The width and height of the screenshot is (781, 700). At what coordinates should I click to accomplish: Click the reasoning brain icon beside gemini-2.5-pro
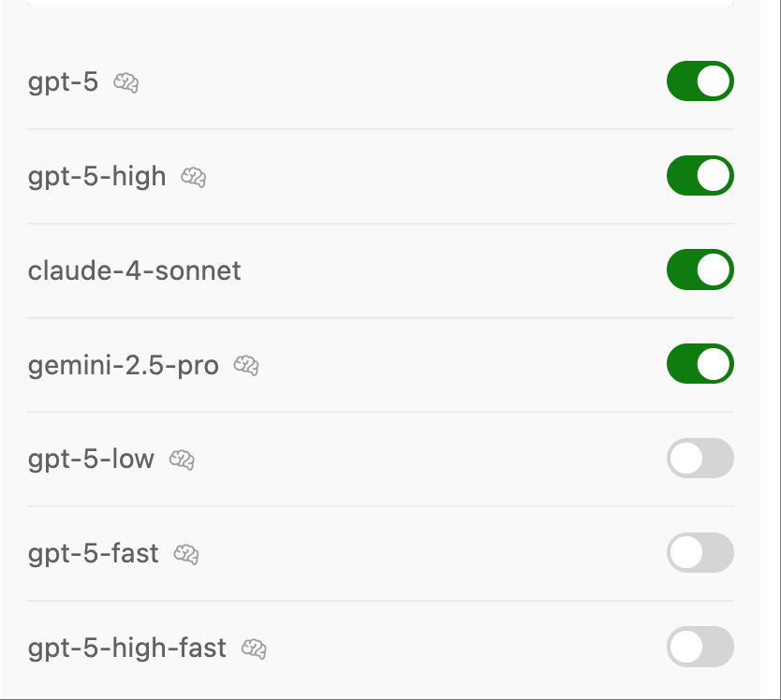[x=246, y=365]
